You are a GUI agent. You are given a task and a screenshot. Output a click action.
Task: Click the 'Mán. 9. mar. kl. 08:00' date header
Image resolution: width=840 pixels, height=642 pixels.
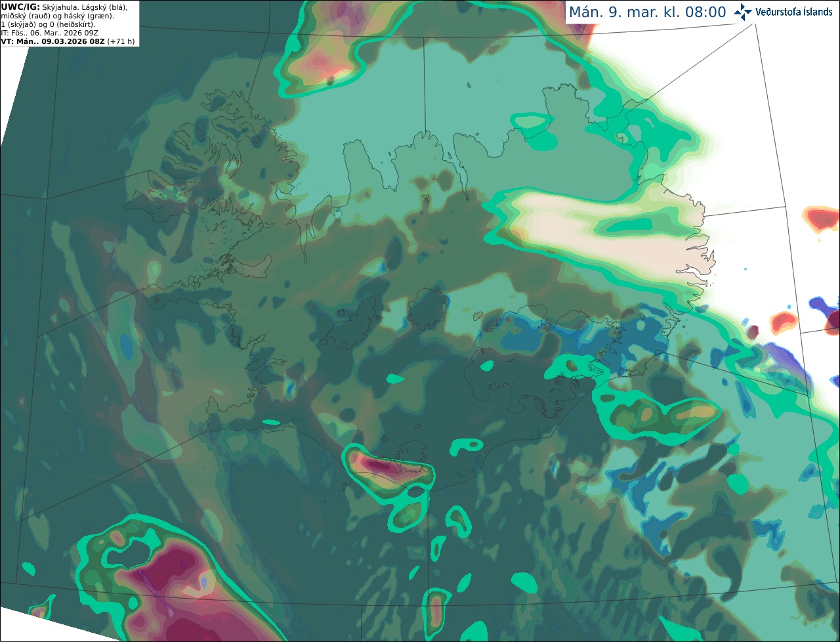[647, 12]
